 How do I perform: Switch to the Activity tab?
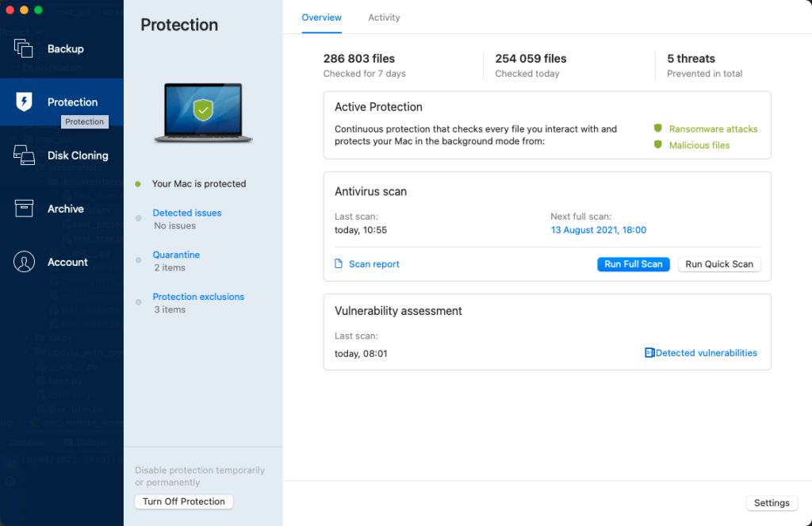(384, 17)
